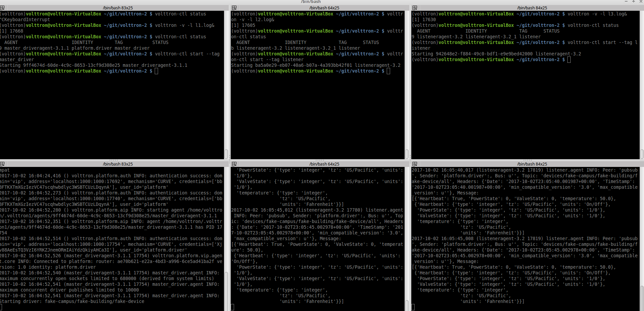Minimize the /bin/bash terminal window
The width and height of the screenshot is (644, 311).
tap(626, 2)
